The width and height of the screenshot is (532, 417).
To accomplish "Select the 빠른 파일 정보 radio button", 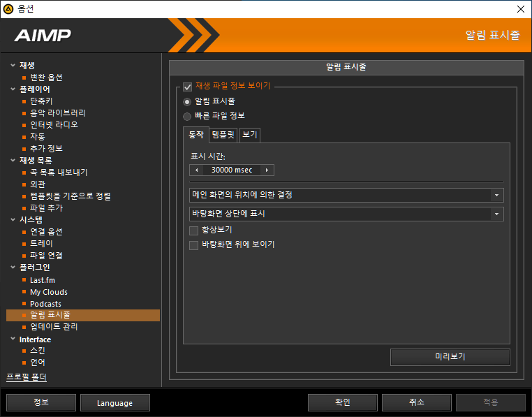I will [x=187, y=117].
